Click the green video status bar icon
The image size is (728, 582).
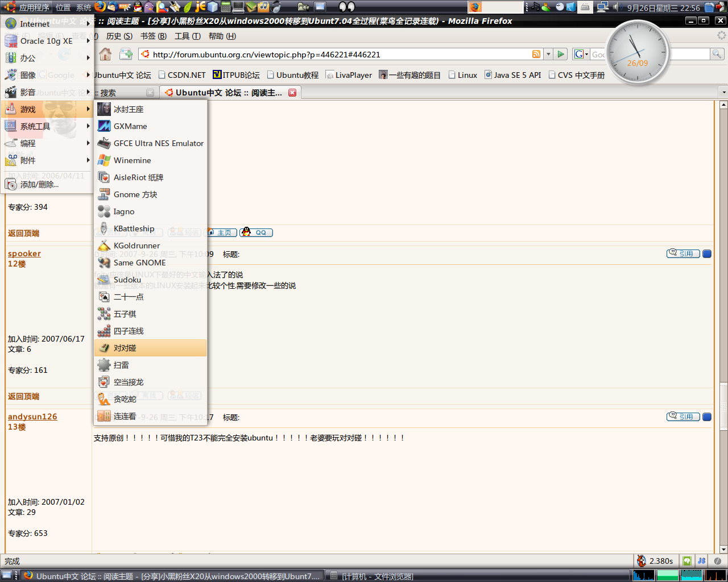(x=687, y=561)
